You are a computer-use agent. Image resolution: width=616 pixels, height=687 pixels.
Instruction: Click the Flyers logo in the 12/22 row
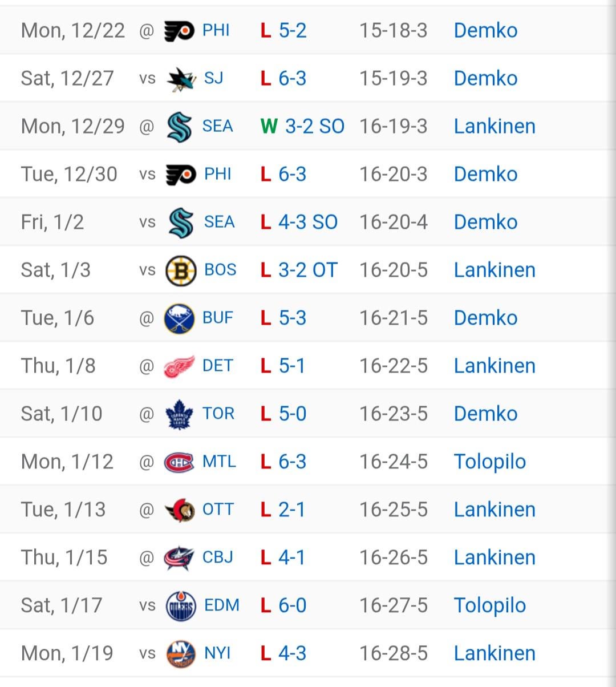coord(179,31)
